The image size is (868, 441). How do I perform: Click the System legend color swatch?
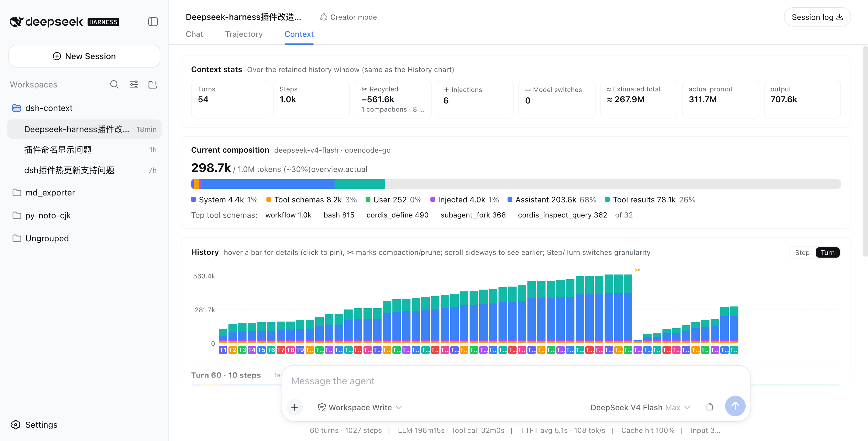(x=193, y=200)
